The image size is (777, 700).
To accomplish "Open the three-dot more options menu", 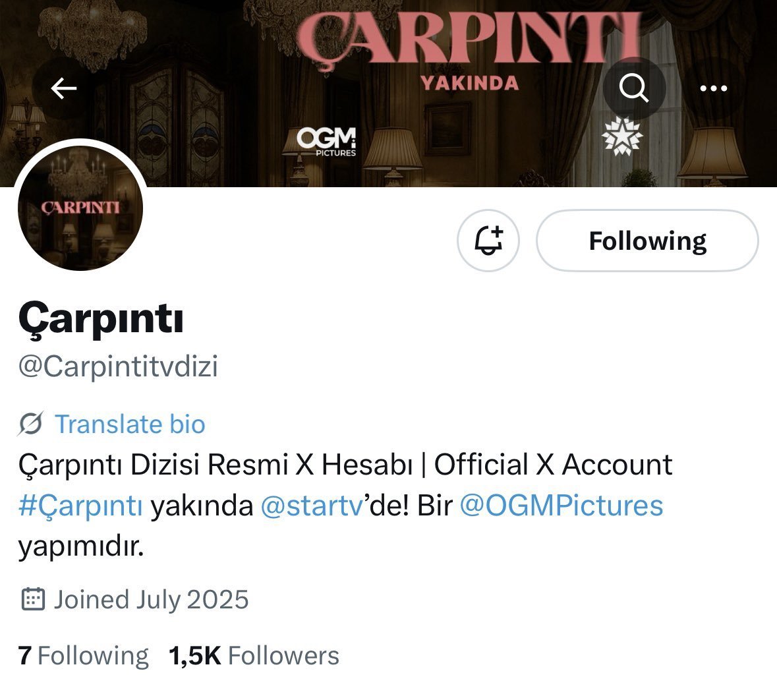I will coord(714,88).
